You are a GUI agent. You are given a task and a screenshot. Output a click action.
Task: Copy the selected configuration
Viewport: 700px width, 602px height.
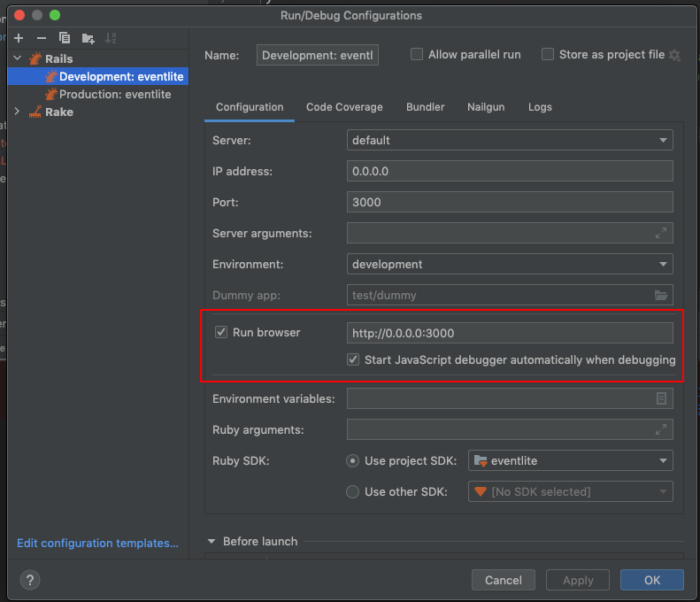pyautogui.click(x=65, y=38)
